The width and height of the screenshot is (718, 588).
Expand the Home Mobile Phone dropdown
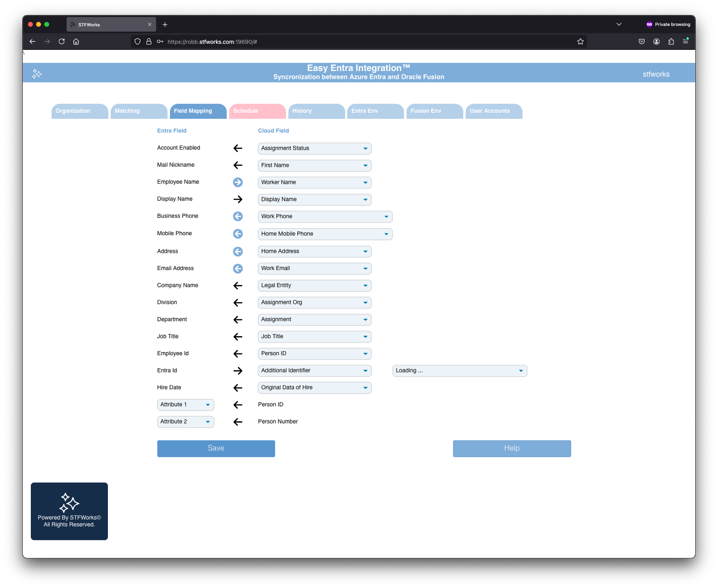(325, 234)
